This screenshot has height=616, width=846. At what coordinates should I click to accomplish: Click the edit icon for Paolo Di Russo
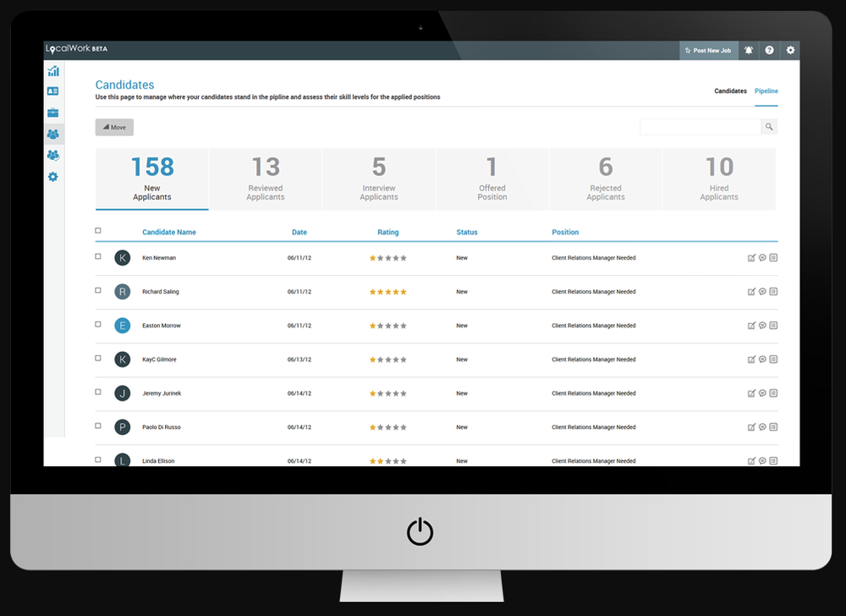pyautogui.click(x=751, y=427)
